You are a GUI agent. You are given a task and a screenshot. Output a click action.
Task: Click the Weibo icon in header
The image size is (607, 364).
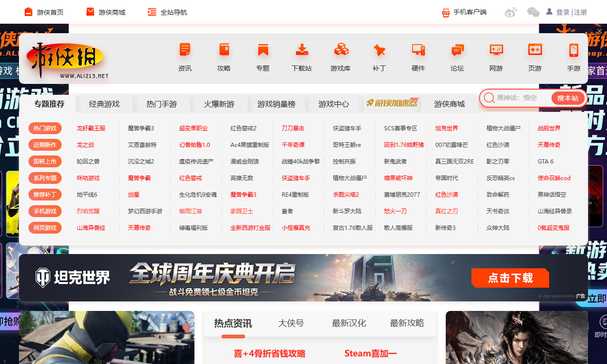[x=511, y=12]
